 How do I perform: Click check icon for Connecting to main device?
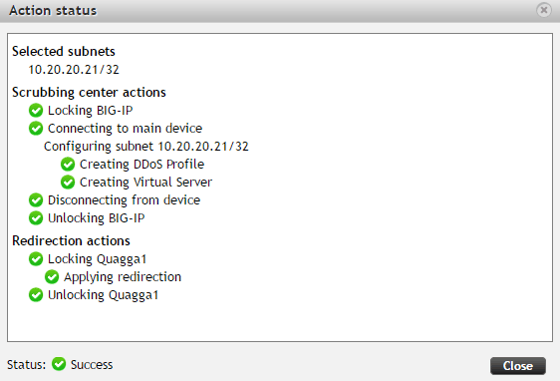point(36,128)
